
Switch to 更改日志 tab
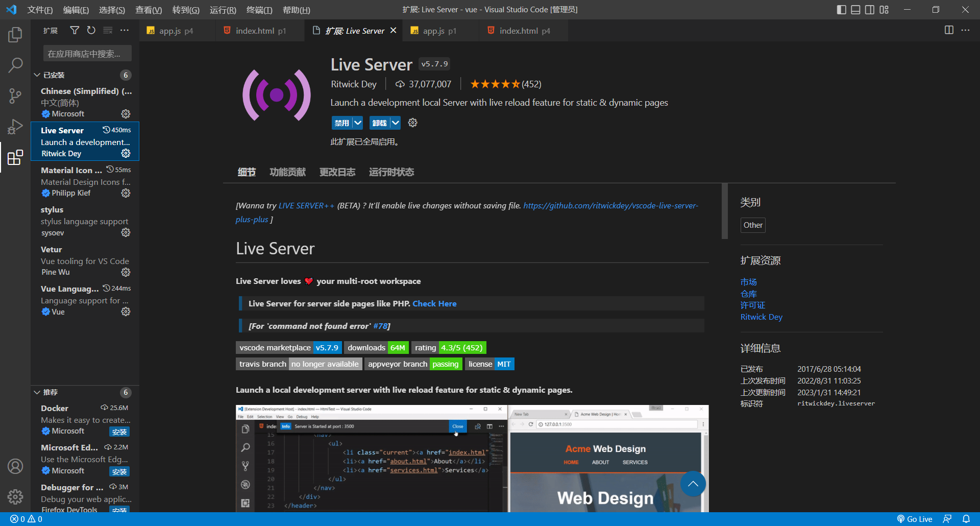(x=337, y=172)
